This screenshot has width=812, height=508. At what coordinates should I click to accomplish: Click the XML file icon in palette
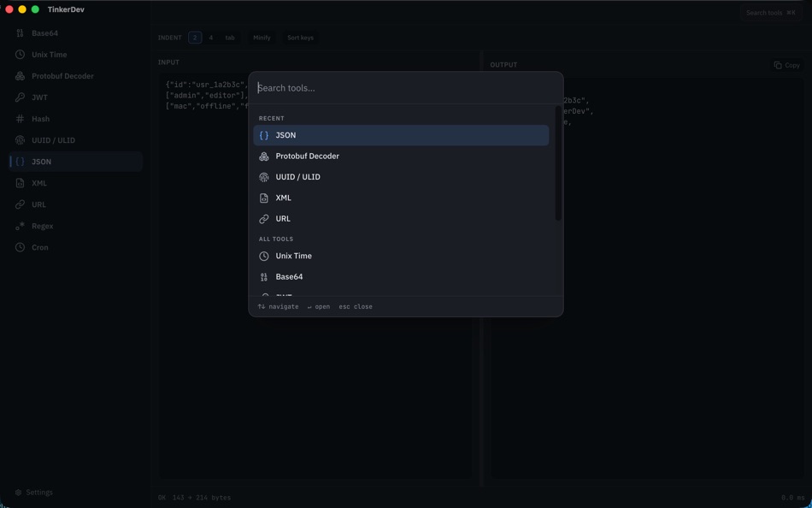coord(264,198)
